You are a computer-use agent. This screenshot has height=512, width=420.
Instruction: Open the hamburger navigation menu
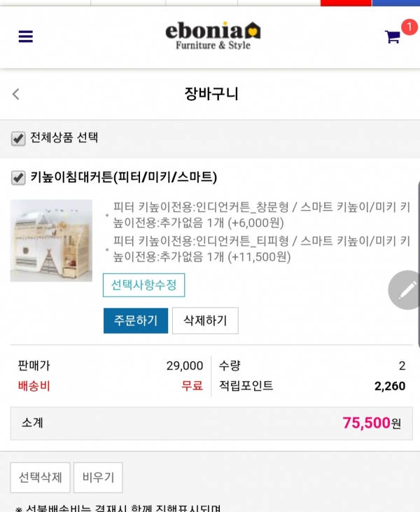coord(26,36)
